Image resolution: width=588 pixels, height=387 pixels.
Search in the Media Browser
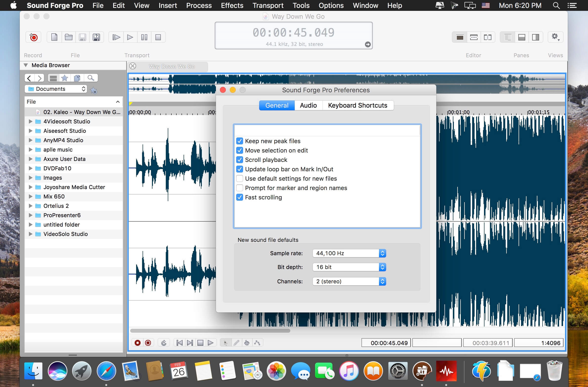[91, 78]
